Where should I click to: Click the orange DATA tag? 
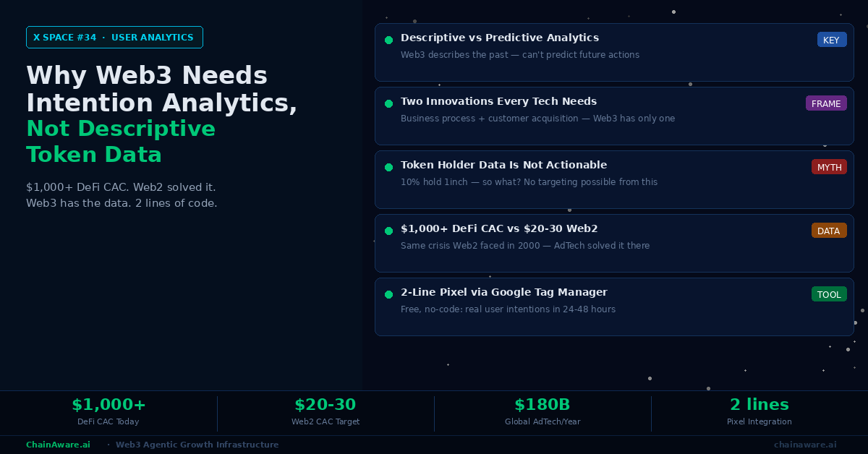[x=829, y=231]
